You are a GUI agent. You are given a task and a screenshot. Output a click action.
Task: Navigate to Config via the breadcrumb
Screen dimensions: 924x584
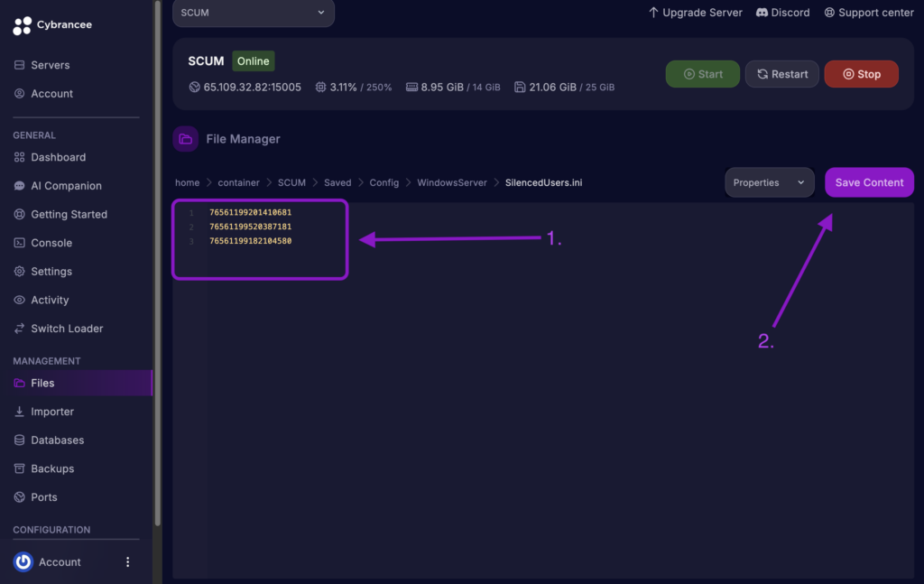tap(384, 181)
